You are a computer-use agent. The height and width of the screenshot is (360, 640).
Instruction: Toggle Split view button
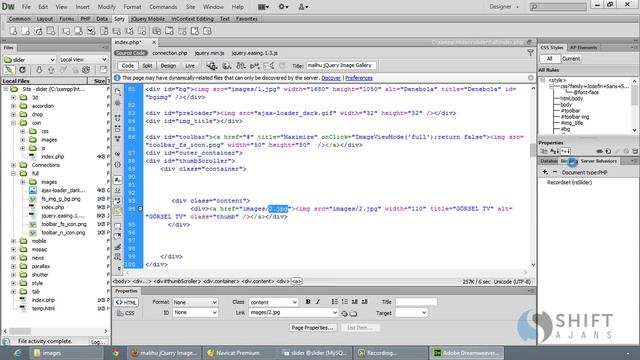pyautogui.click(x=147, y=66)
